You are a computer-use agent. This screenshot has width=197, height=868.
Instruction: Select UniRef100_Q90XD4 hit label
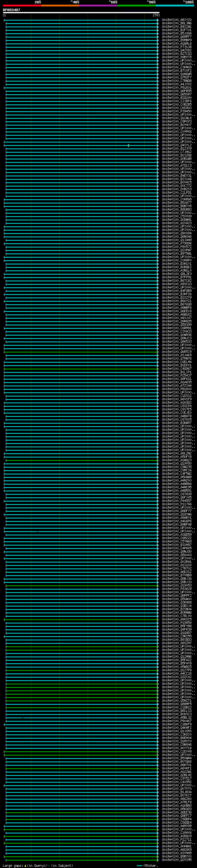[177, 233]
